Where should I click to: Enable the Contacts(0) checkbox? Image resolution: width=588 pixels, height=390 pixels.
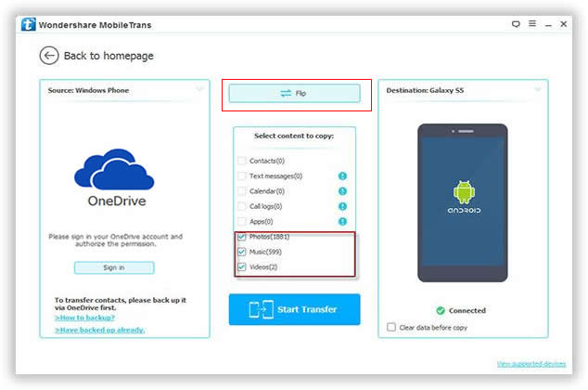[x=242, y=161]
